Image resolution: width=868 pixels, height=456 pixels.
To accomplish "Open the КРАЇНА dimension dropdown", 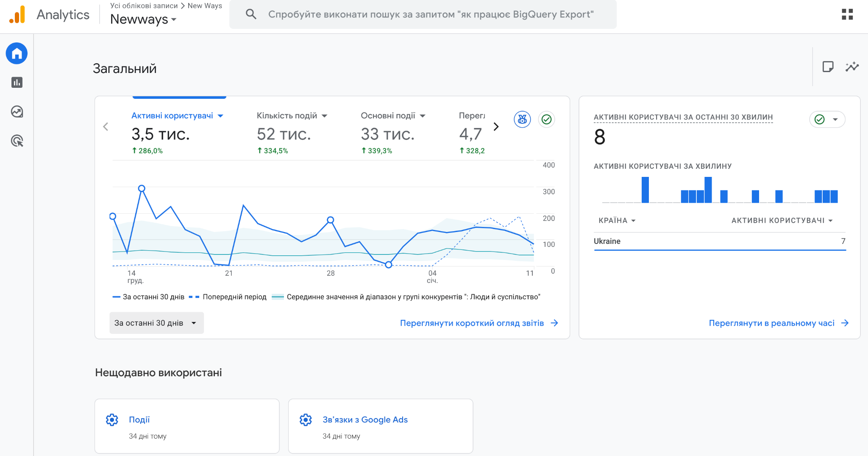I will pyautogui.click(x=617, y=221).
